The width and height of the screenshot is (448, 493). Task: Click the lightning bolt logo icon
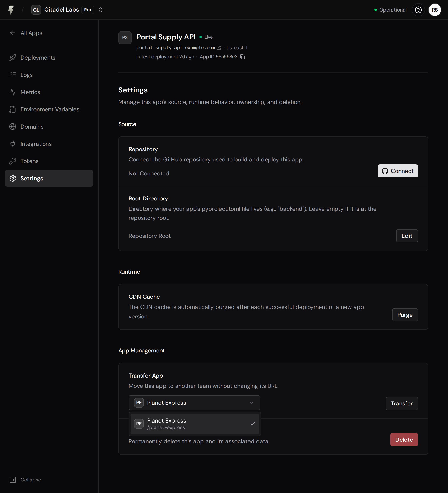pos(11,10)
